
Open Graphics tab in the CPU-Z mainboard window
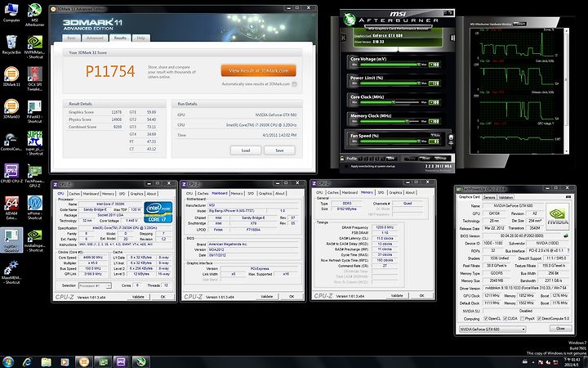point(265,193)
